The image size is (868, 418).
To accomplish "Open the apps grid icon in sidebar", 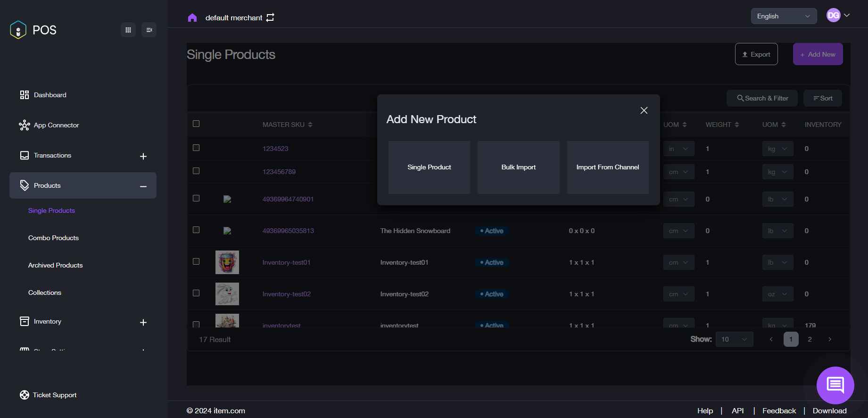I will pos(128,30).
